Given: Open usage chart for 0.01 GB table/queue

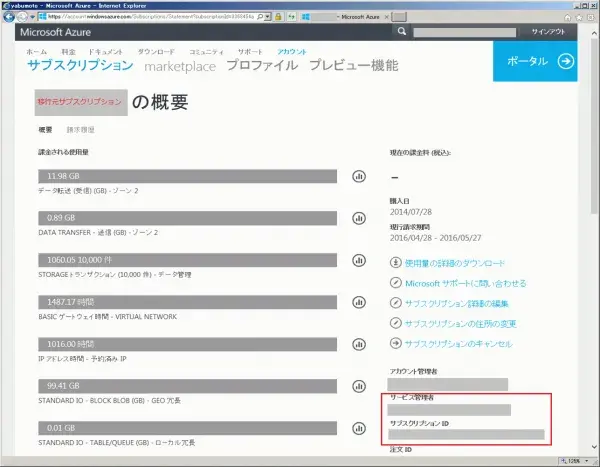Looking at the screenshot, I should click(x=359, y=428).
